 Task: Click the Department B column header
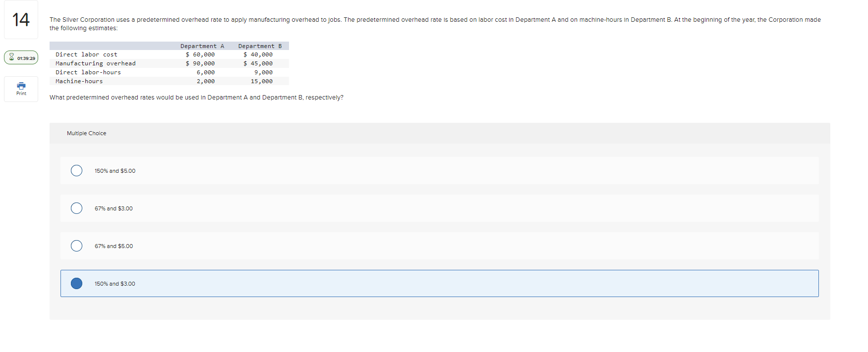259,46
